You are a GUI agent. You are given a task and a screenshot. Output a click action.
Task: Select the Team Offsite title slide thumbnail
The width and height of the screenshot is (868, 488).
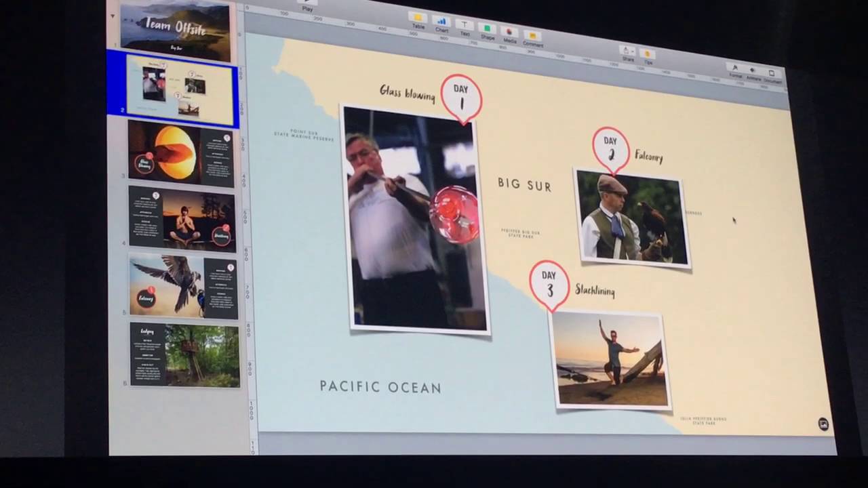coord(176,29)
